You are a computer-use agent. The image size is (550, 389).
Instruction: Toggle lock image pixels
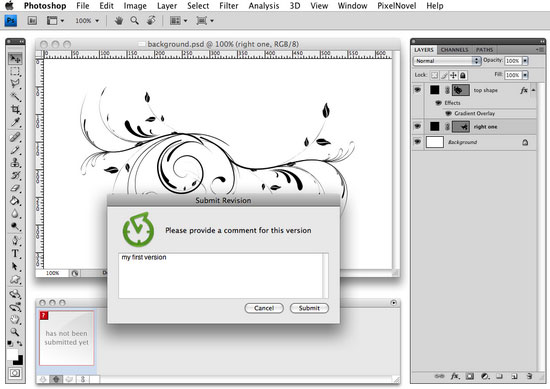coord(444,75)
